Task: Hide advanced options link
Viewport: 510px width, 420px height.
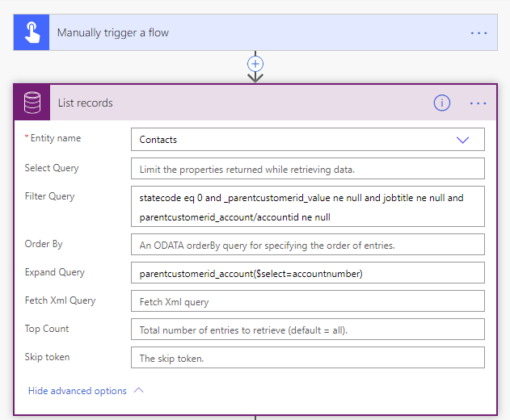Action: 78,391
